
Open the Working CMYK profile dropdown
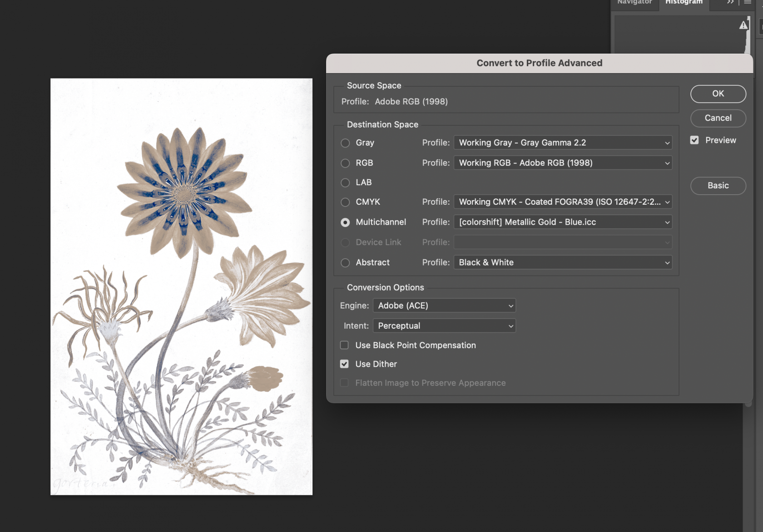click(x=563, y=202)
